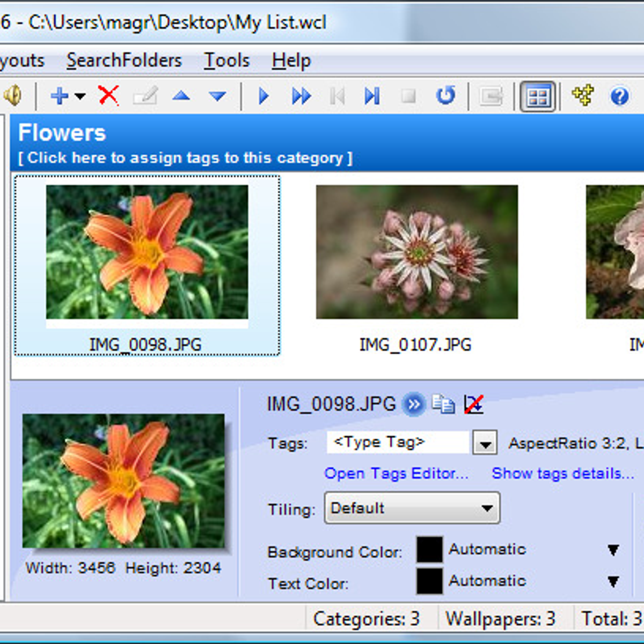The height and width of the screenshot is (644, 644).
Task: Move the selected wallpaper down
Action: click(217, 96)
